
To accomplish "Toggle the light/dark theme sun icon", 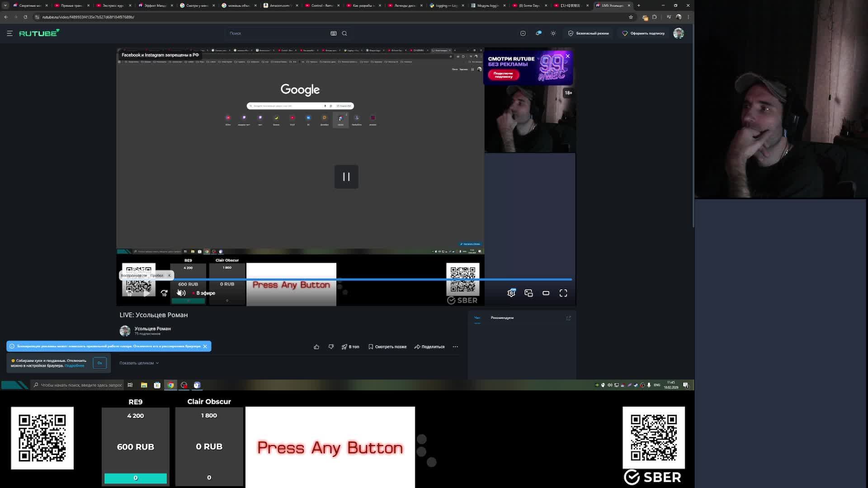I will point(553,33).
